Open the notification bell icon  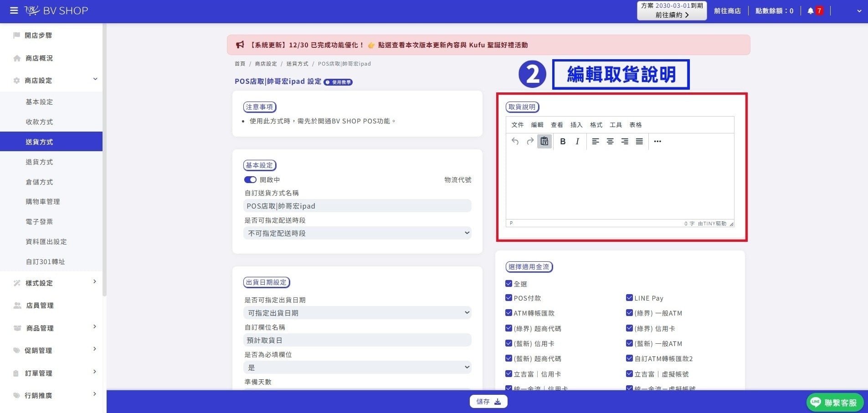click(x=811, y=11)
